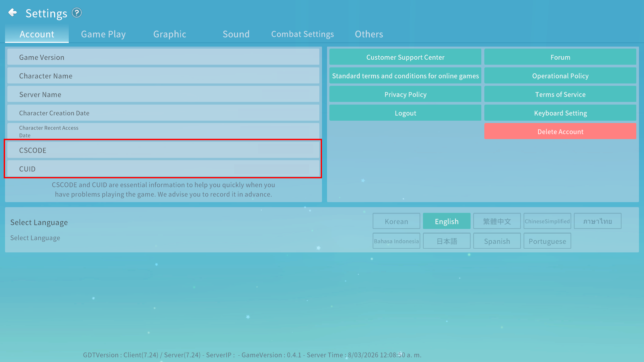Open Keyboard Setting

coord(560,113)
